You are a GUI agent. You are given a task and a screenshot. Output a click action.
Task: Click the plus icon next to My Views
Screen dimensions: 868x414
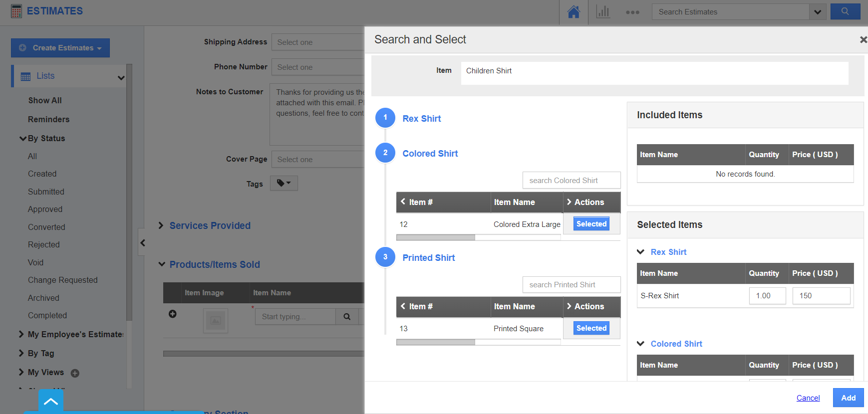(75, 373)
